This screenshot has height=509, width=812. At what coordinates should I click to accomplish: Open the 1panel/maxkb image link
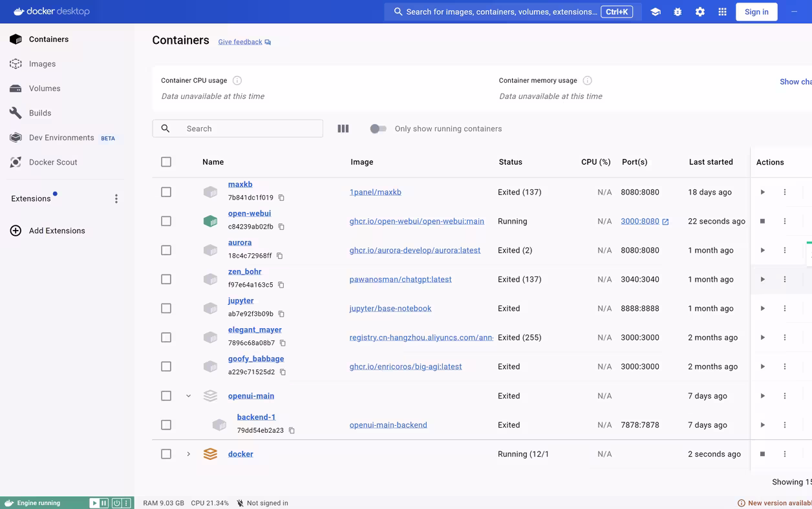coord(376,192)
